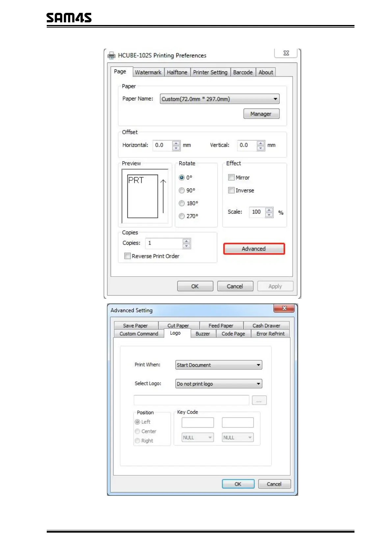
Task: Open the Printer Setting tab
Action: point(210,72)
